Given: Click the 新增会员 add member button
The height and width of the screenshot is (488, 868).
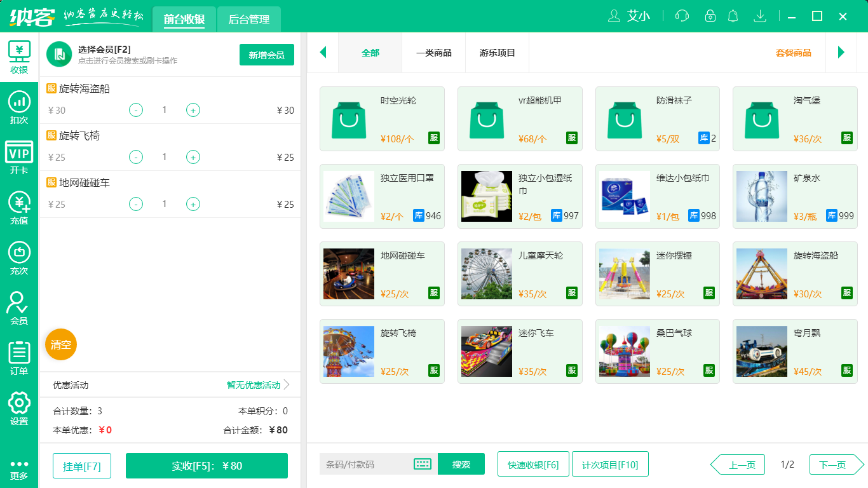Looking at the screenshot, I should (x=266, y=55).
